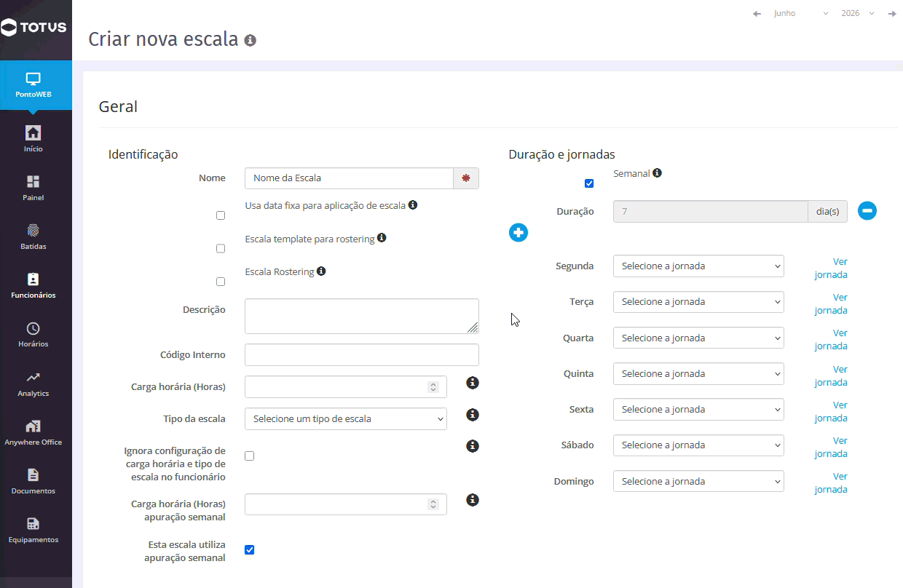This screenshot has width=903, height=588.
Task: Click blue plus button to add duration
Action: click(x=518, y=233)
